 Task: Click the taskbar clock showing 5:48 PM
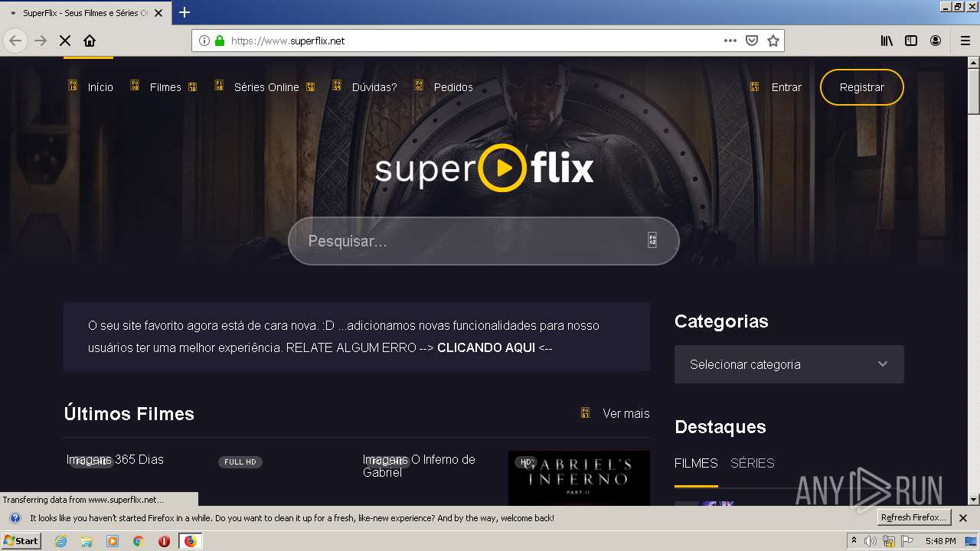[x=940, y=541]
